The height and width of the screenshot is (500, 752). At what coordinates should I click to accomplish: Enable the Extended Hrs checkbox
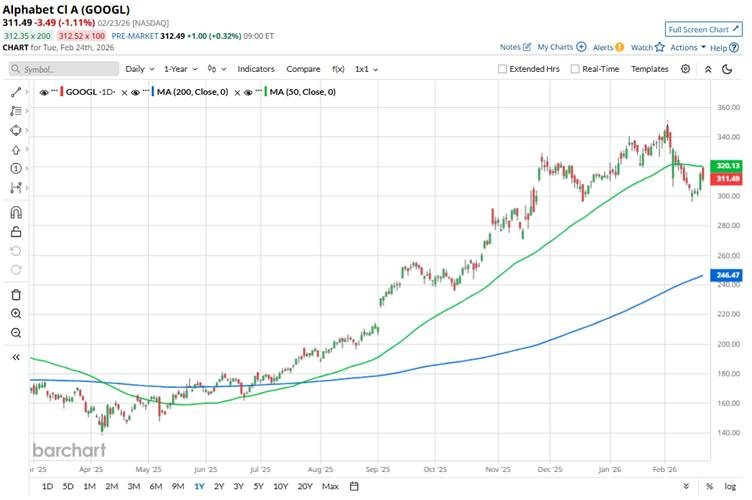click(502, 69)
